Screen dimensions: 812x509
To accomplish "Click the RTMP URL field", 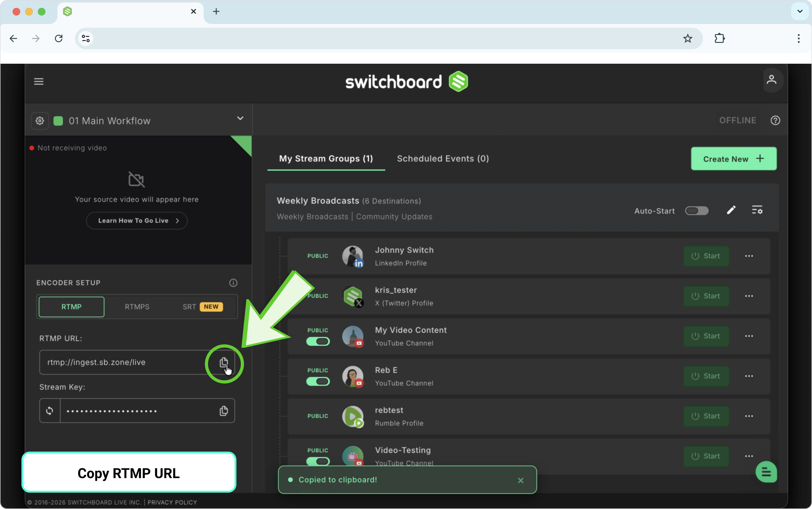I will tap(137, 362).
